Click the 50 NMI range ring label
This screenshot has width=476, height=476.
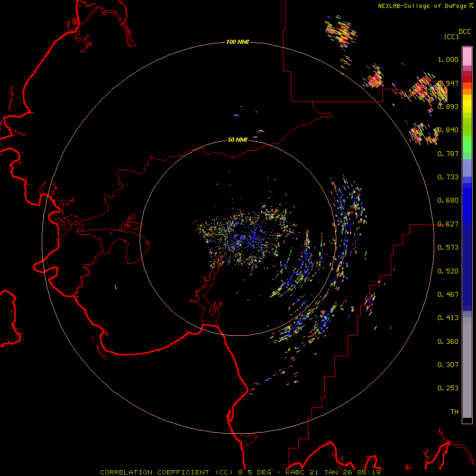[x=237, y=140]
